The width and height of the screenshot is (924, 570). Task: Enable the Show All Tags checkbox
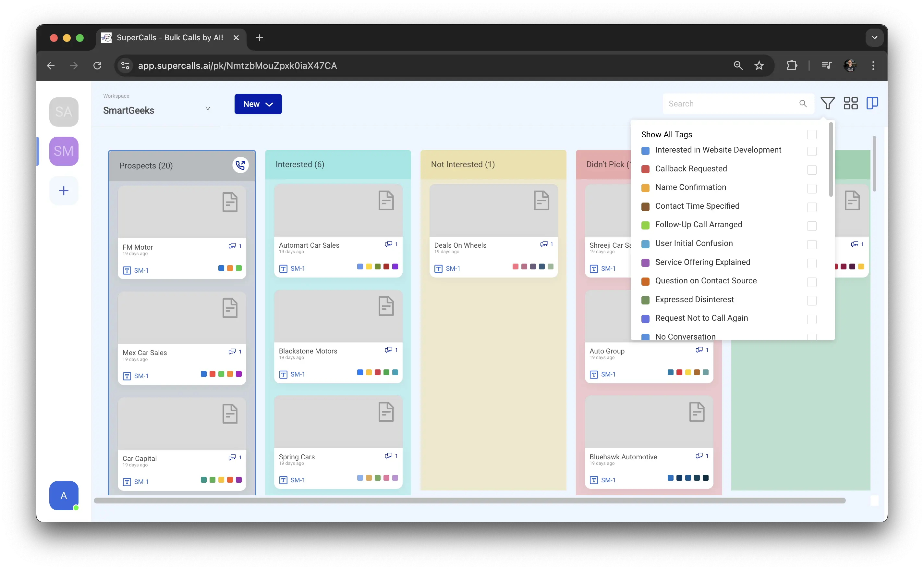812,135
